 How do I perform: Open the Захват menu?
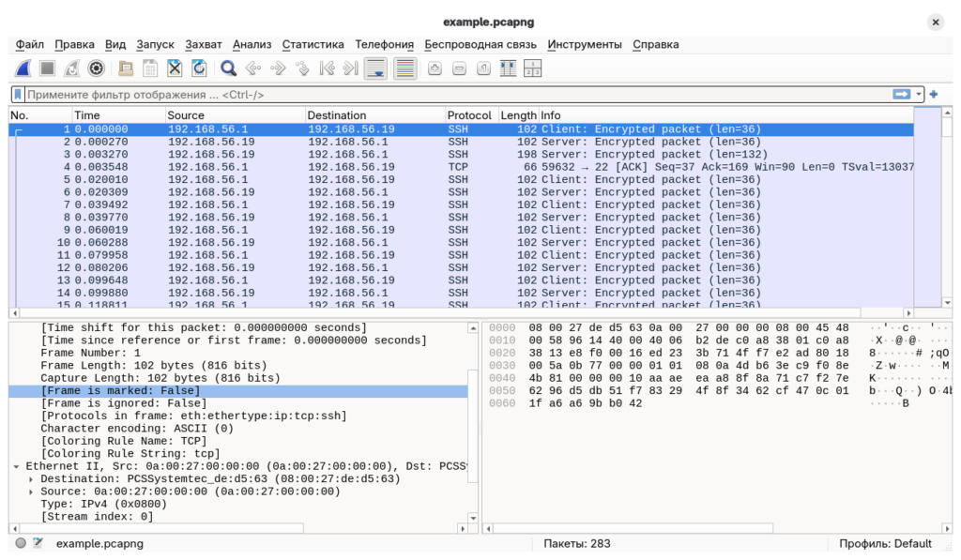[204, 44]
